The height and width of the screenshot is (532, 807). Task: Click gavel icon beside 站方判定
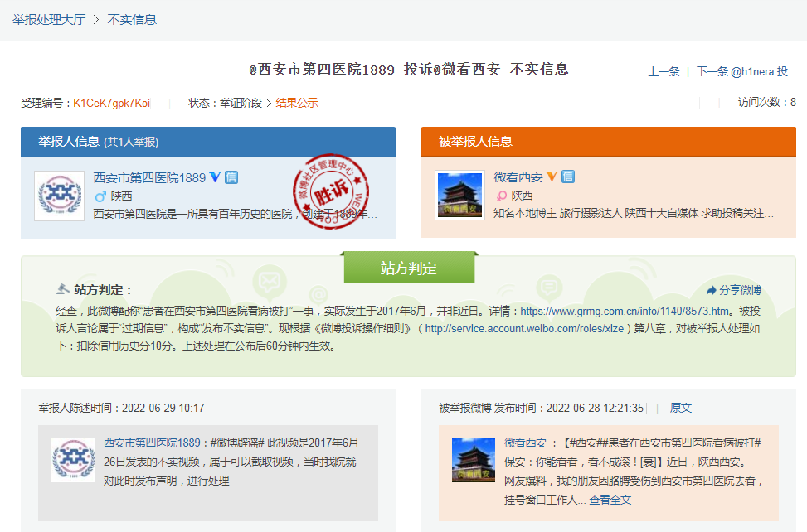63,289
